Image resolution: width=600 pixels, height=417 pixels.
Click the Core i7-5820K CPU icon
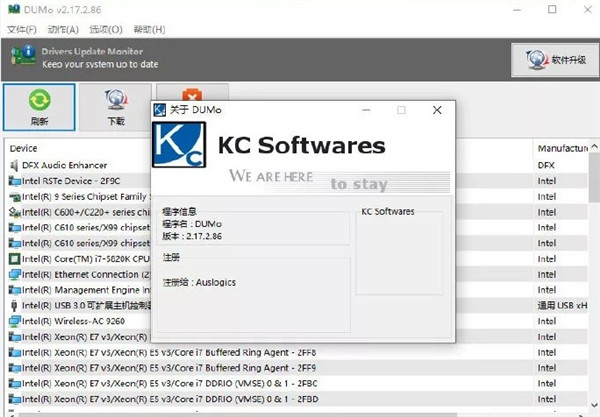pos(15,259)
